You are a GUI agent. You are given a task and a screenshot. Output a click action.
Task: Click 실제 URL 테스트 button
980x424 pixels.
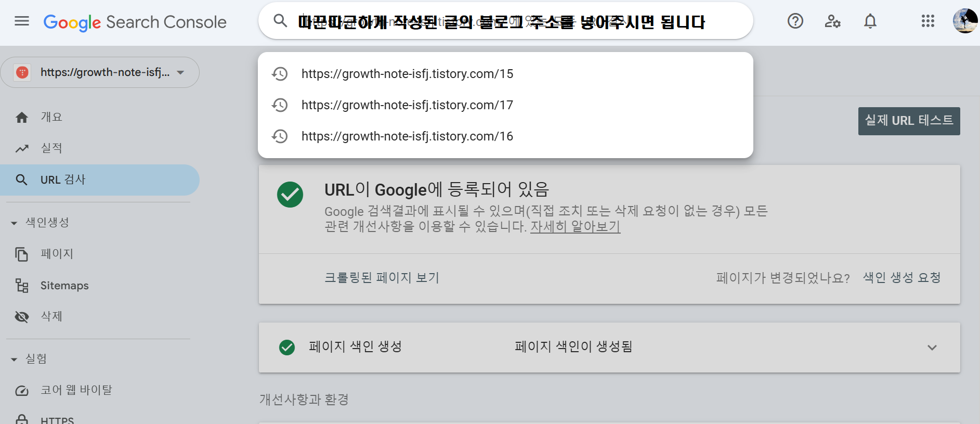tap(909, 121)
